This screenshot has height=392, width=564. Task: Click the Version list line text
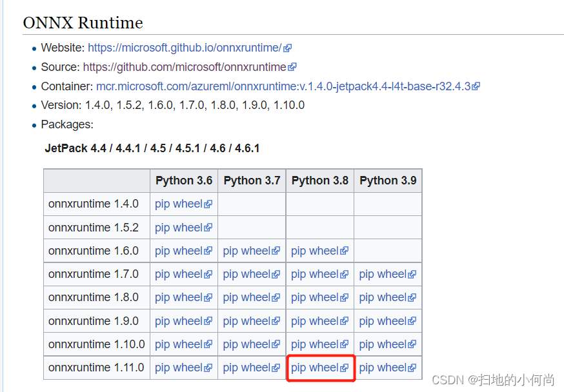point(173,105)
